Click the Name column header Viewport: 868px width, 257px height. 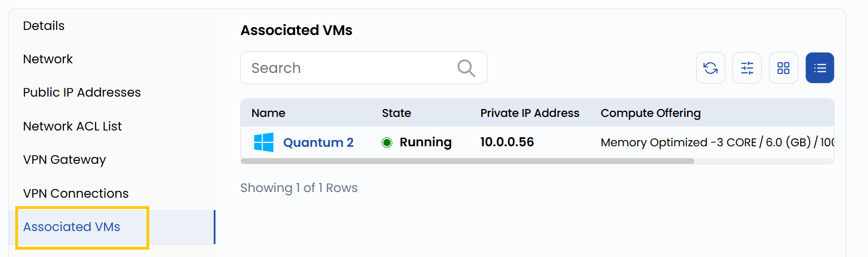(x=268, y=113)
